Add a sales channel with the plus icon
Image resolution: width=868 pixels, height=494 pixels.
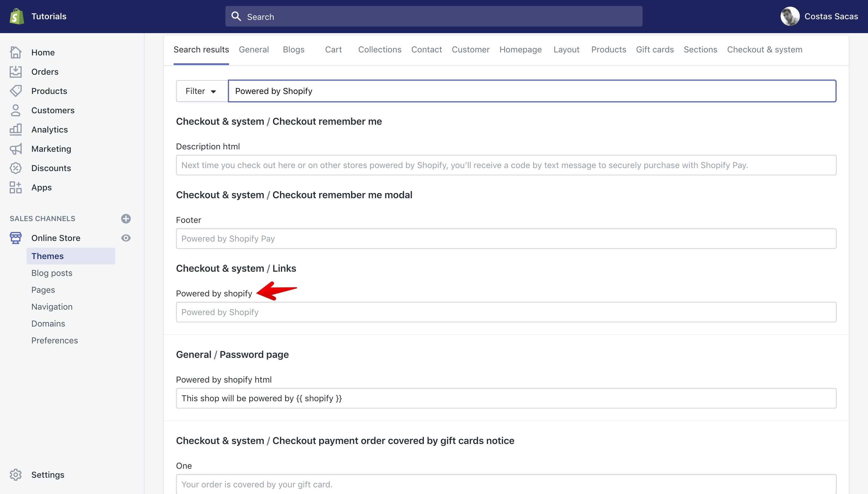pos(126,218)
